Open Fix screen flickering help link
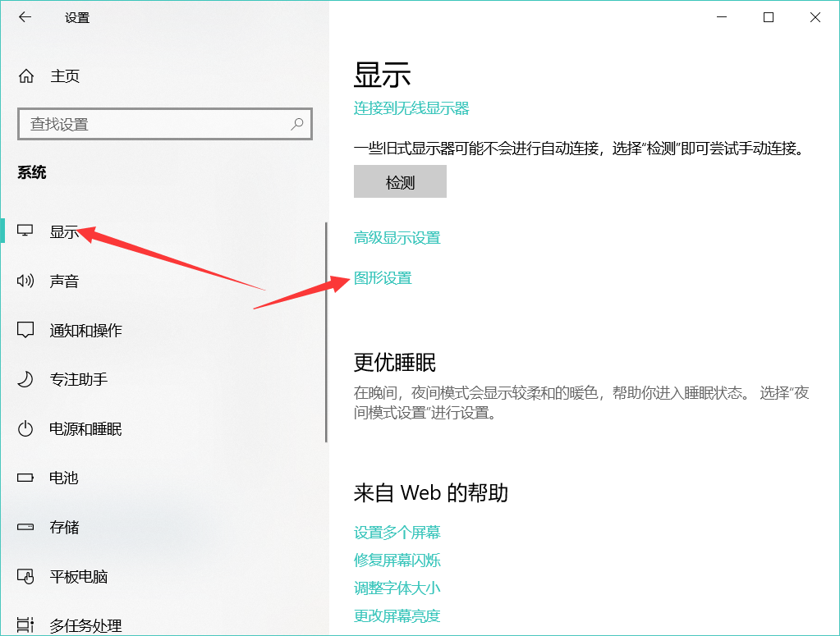The height and width of the screenshot is (636, 840). coord(397,561)
